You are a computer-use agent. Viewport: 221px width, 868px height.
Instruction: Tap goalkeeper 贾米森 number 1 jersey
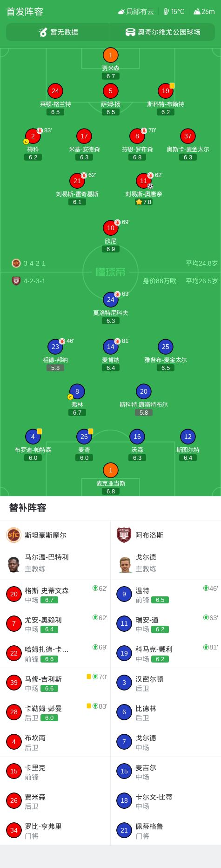pyautogui.click(x=110, y=55)
